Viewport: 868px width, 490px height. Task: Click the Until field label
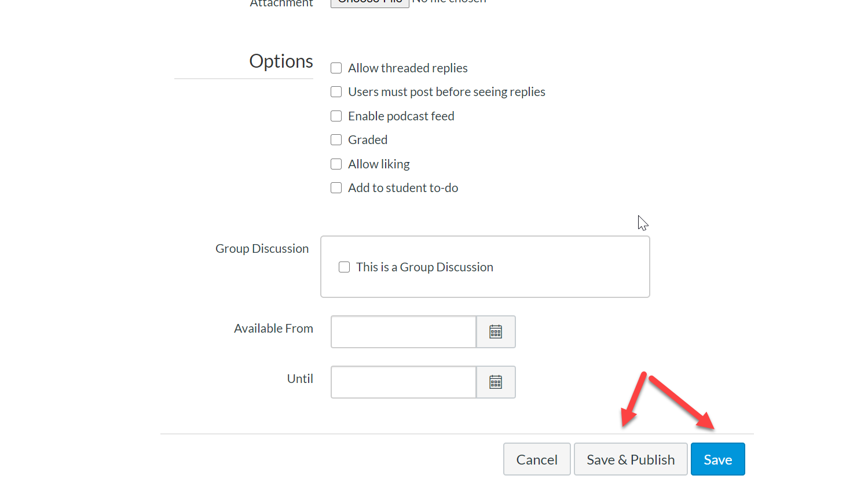click(300, 379)
